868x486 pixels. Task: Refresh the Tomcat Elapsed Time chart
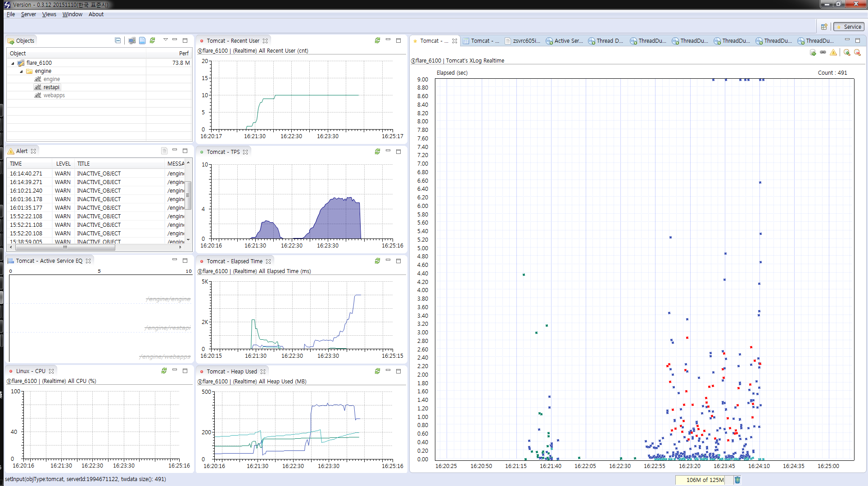[x=377, y=261]
